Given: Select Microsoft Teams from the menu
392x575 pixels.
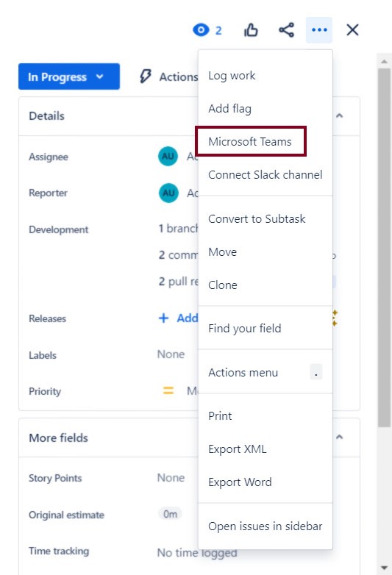Looking at the screenshot, I should [x=251, y=142].
